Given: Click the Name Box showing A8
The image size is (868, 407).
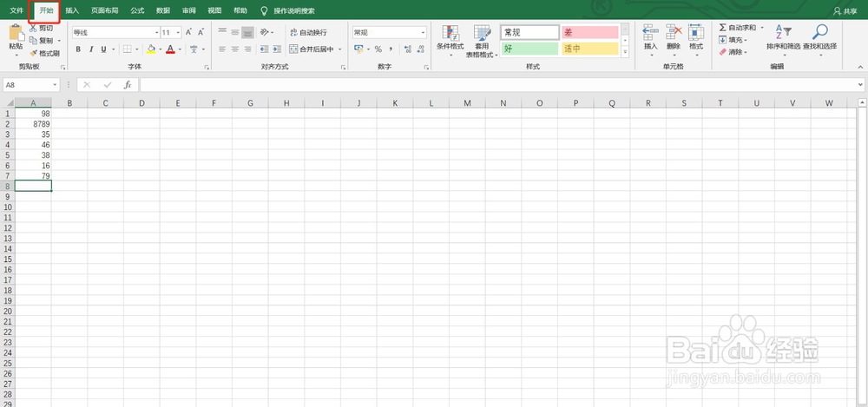Looking at the screenshot, I should pos(31,85).
